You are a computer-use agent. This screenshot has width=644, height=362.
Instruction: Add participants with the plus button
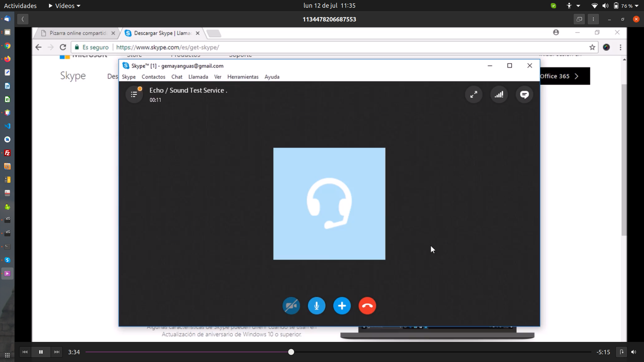point(342,306)
